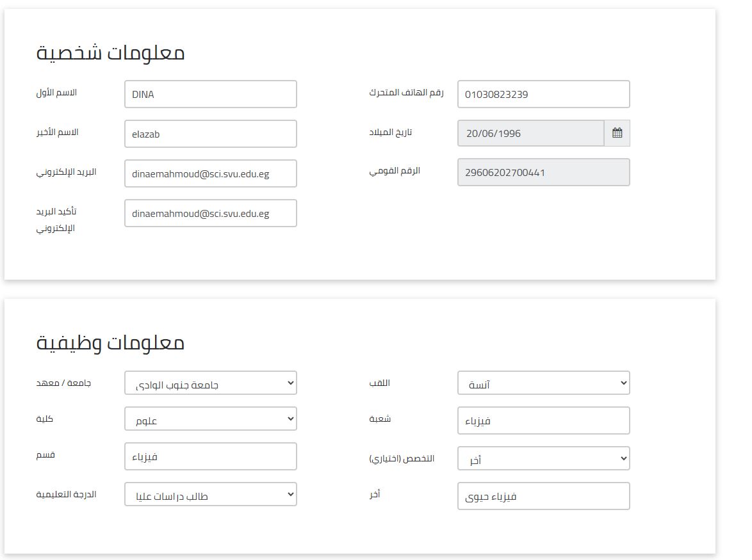Screen dimensions: 752x560
Task: Expand the title dropdown showing آنسة
Action: click(543, 383)
